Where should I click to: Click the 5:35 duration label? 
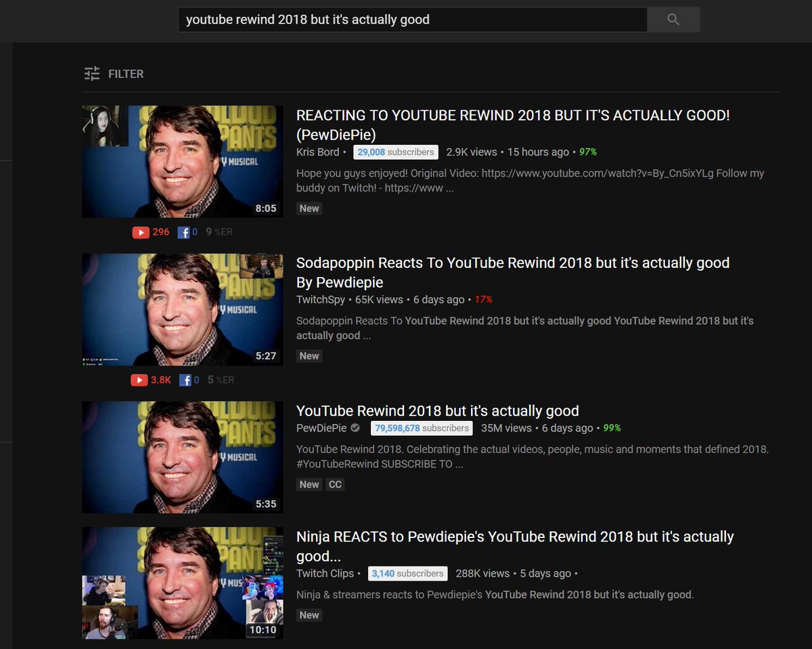266,504
